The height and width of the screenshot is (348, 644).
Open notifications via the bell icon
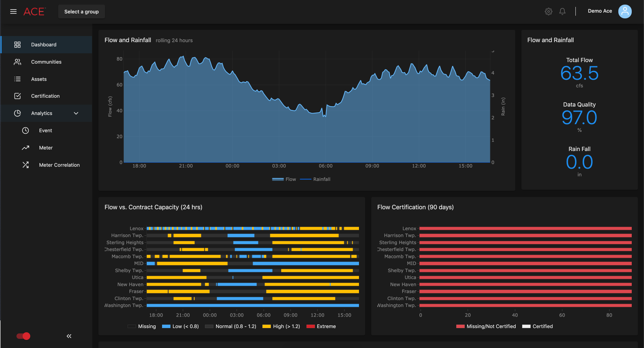point(562,11)
